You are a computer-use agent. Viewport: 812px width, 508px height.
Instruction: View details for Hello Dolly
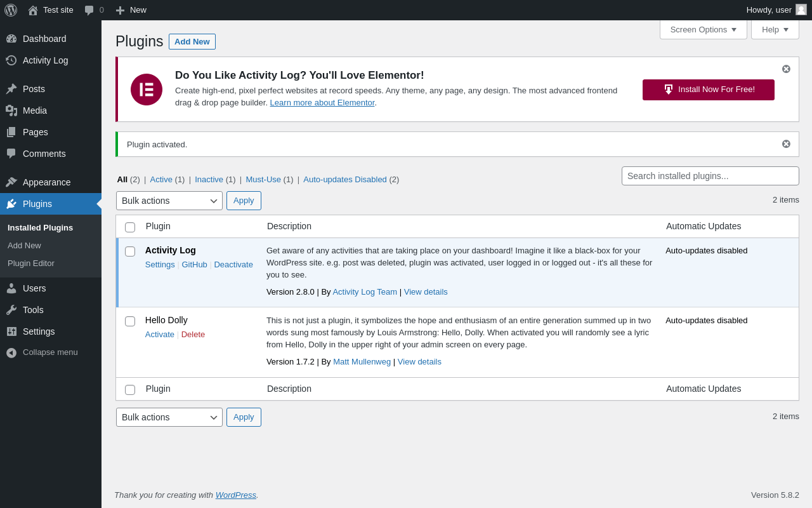(419, 361)
